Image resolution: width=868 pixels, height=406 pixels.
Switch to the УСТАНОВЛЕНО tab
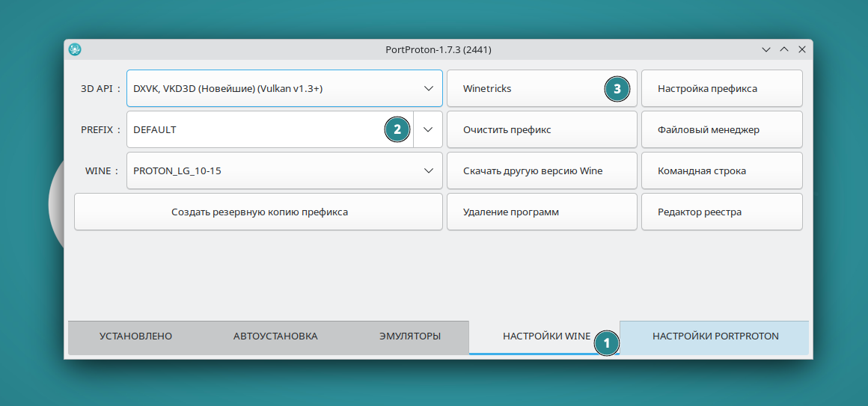135,336
